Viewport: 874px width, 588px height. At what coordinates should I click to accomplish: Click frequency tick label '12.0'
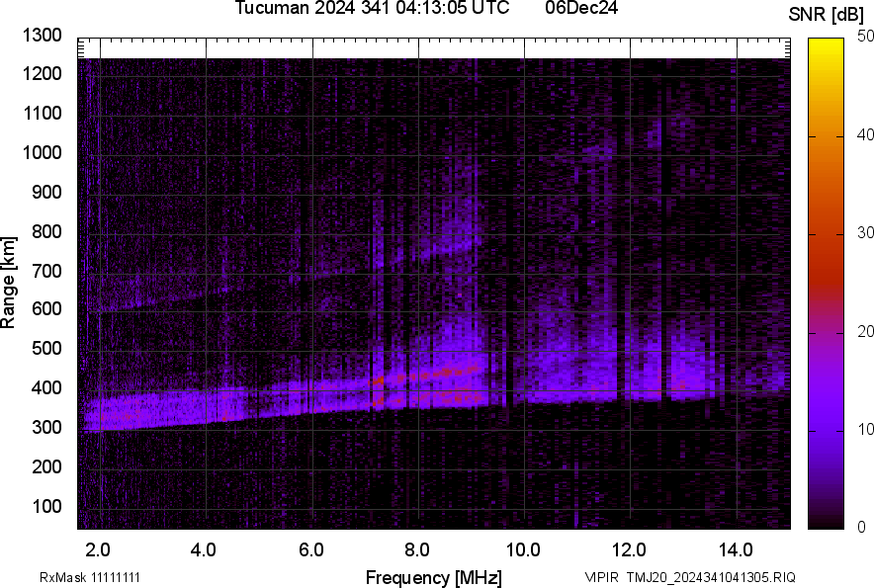[630, 550]
